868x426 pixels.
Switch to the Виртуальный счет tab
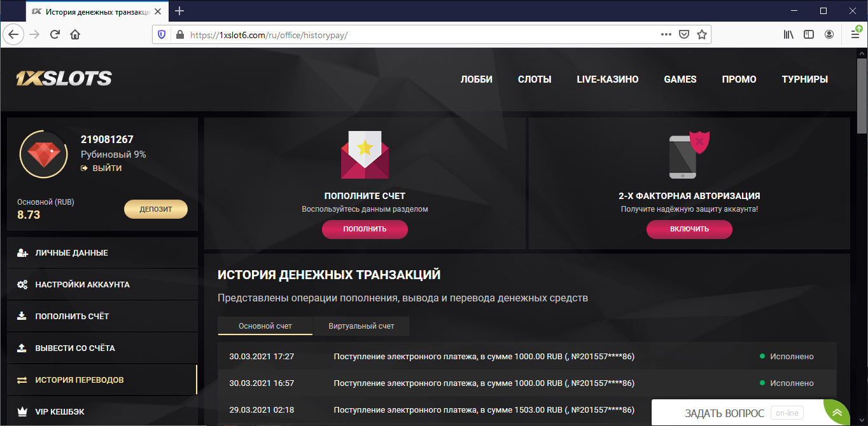coord(361,326)
